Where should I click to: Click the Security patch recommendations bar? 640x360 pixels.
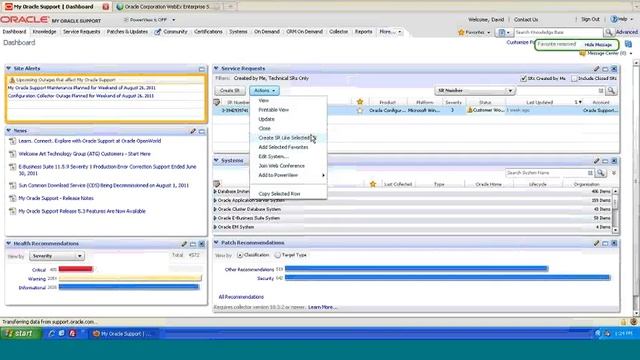[x=447, y=278]
